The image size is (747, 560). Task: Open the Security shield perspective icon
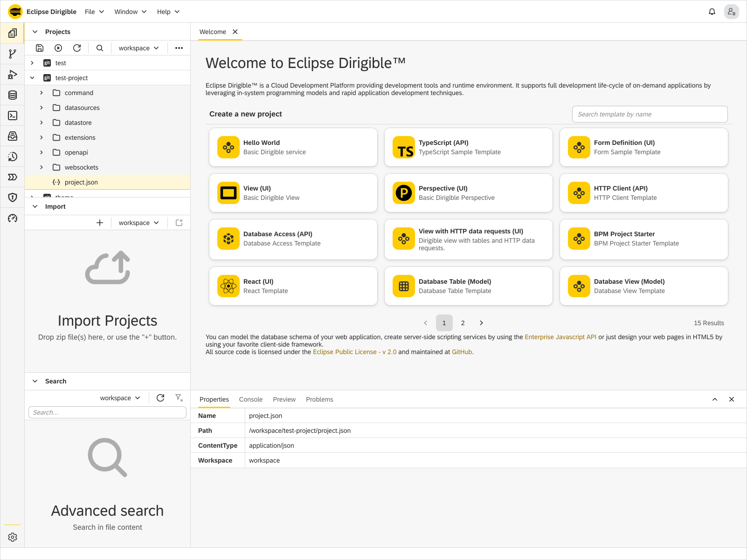tap(13, 198)
